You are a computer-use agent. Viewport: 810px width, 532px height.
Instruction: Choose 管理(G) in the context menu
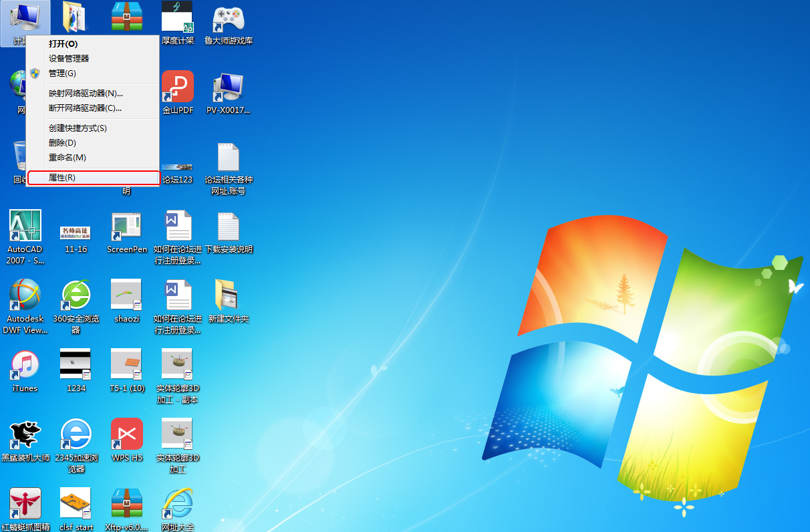click(x=93, y=73)
